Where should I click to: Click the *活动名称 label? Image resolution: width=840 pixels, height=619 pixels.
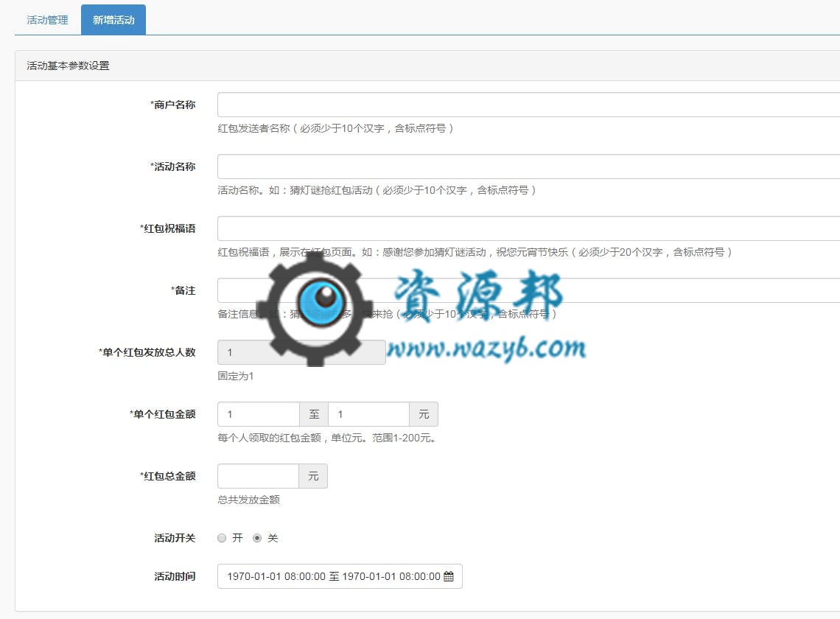[172, 166]
